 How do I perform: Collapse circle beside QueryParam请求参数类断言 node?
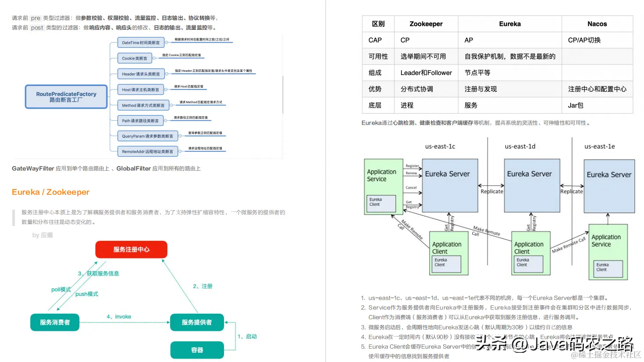click(x=180, y=136)
